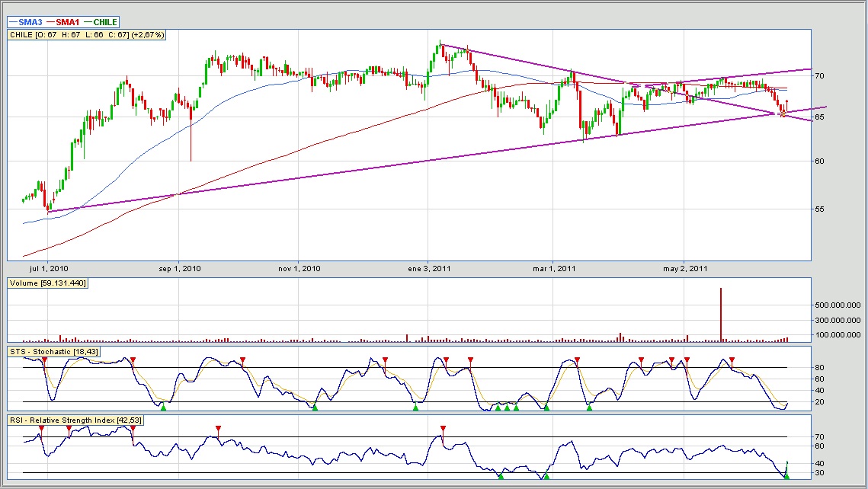Click the RSI - Relative Strength Index label

point(75,420)
